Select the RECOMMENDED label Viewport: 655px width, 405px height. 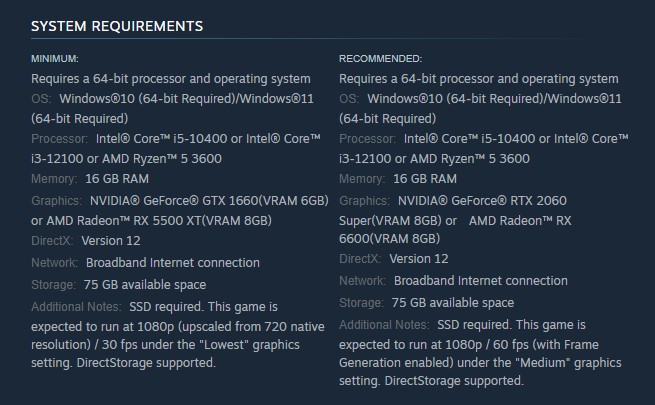tap(381, 58)
